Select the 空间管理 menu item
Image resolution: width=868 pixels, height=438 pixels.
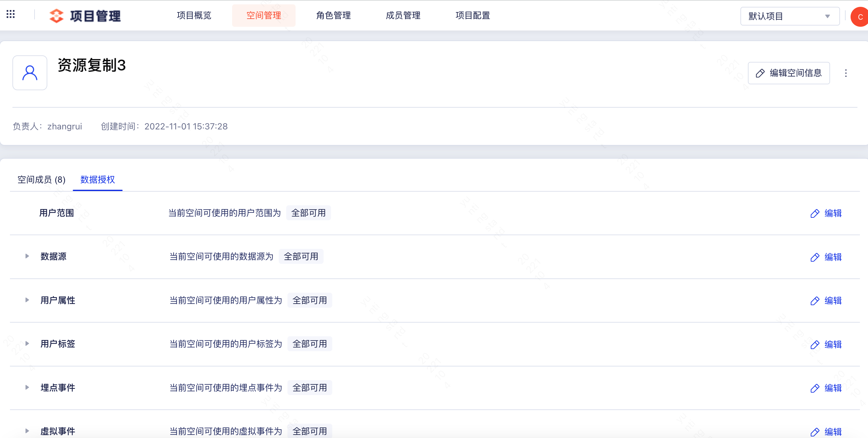coord(264,16)
